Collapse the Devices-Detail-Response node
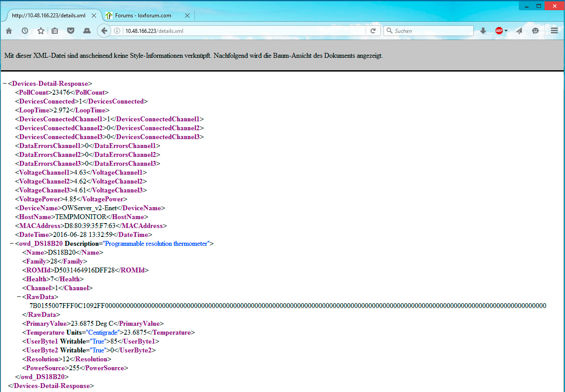Viewport: 565px width, 392px height. point(5,84)
